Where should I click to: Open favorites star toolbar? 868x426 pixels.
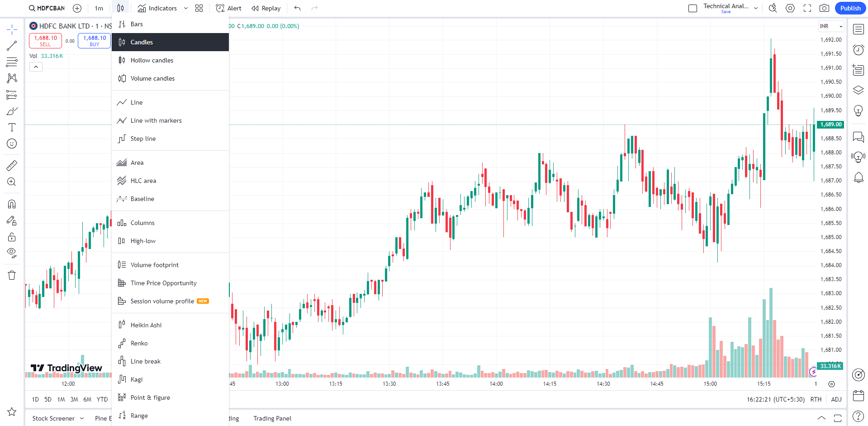(12, 412)
